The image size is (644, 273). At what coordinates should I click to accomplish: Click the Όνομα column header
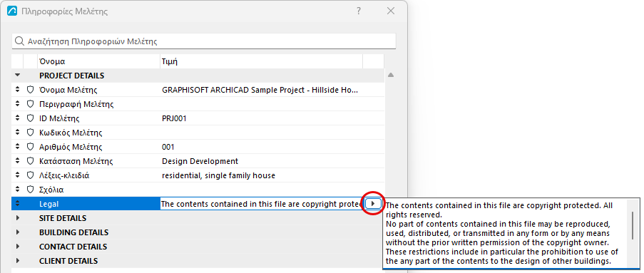pyautogui.click(x=98, y=61)
